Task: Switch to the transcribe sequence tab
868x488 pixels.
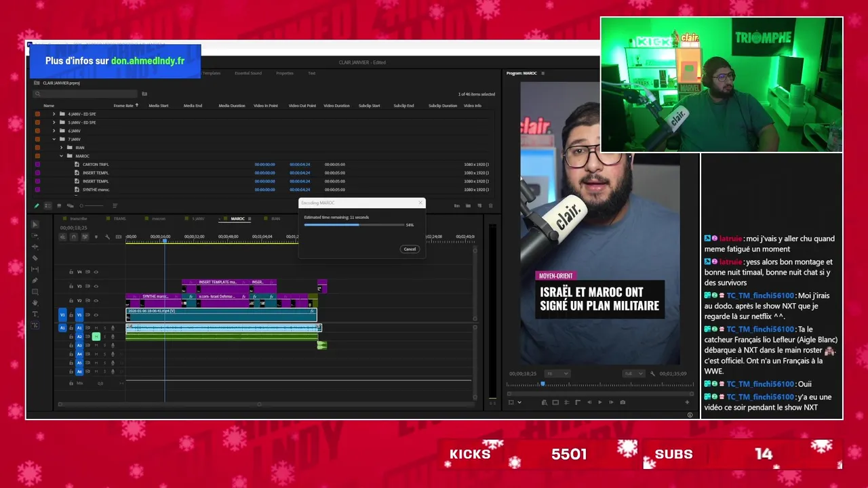Action: coord(79,219)
